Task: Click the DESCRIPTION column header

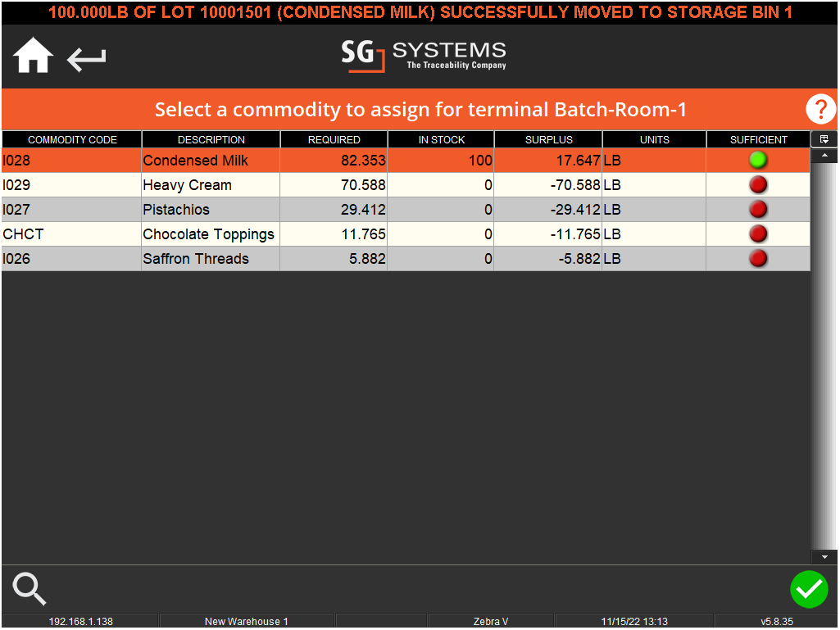Action: coord(211,139)
